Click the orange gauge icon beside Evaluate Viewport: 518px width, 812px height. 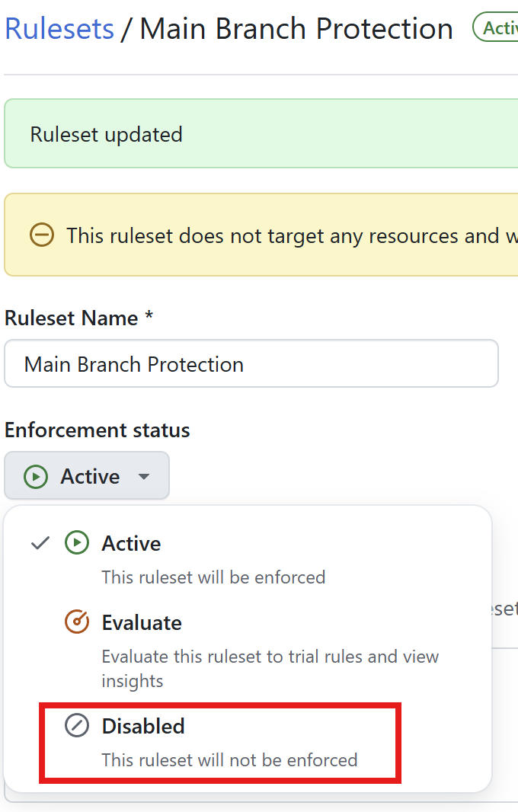pyautogui.click(x=76, y=622)
